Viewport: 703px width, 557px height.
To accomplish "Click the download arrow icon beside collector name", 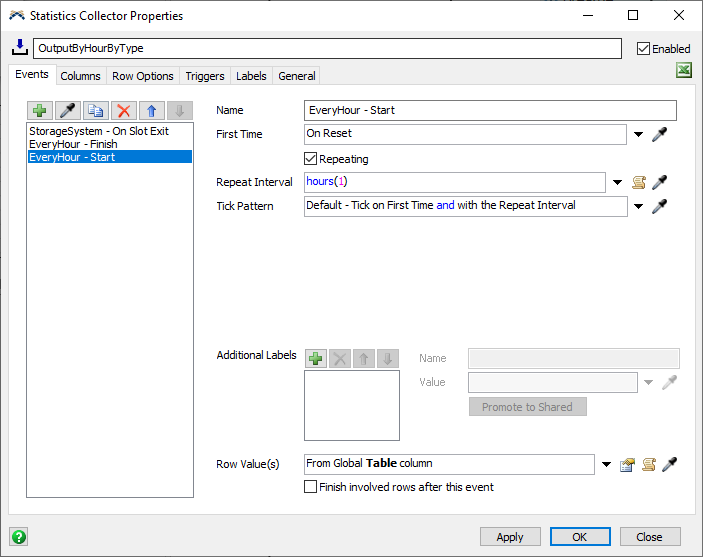I will [20, 48].
